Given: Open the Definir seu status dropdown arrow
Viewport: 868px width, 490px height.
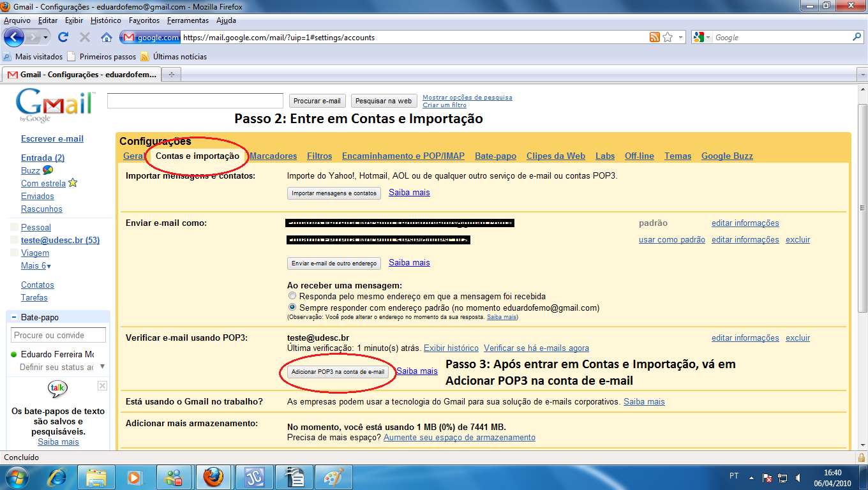Looking at the screenshot, I should [x=102, y=367].
